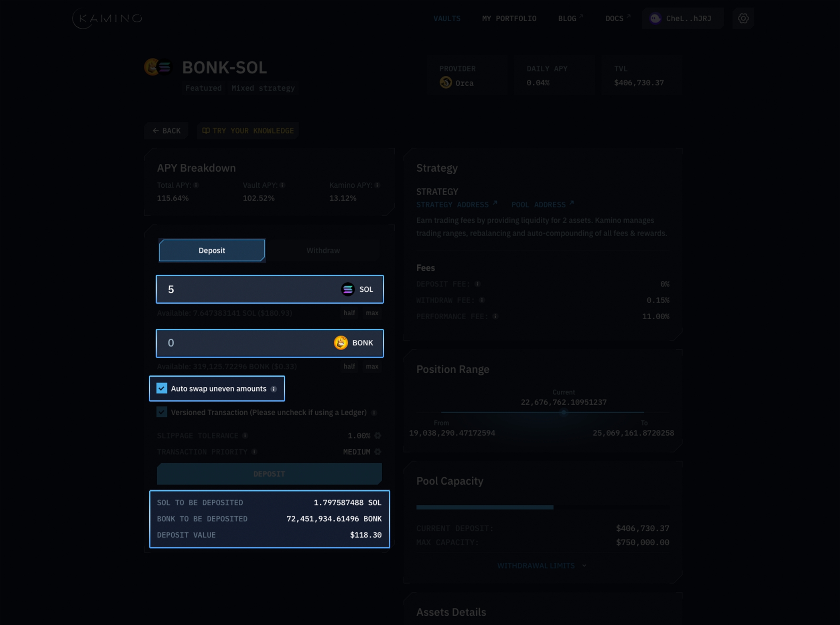Switch to the Withdraw tab
Screen dimensions: 840x625
click(x=323, y=250)
